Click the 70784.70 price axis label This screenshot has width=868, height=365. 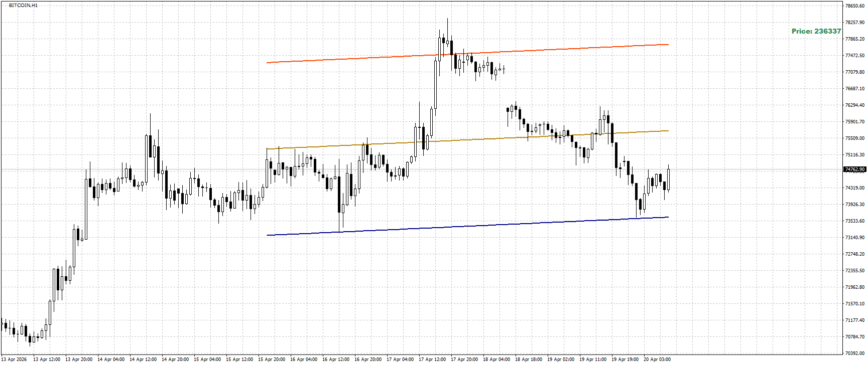(x=855, y=337)
